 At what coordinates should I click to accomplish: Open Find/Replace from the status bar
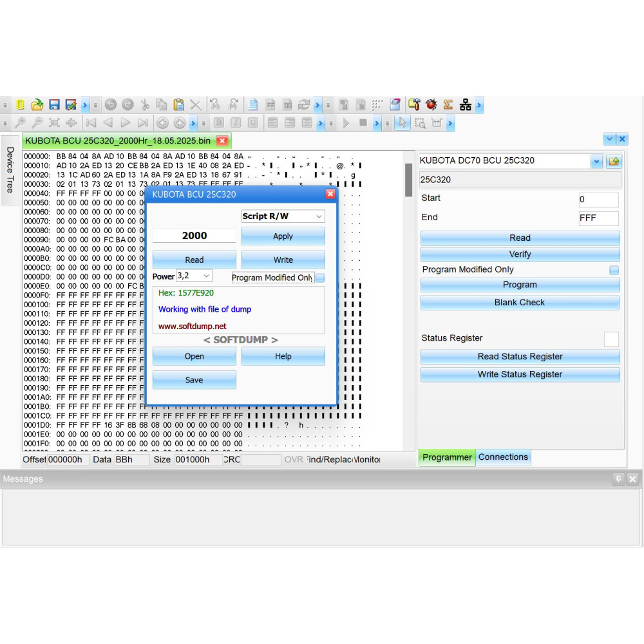point(329,460)
